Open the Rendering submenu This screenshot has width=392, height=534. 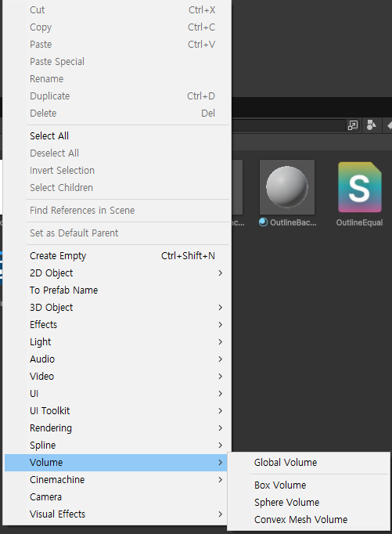pyautogui.click(x=117, y=428)
